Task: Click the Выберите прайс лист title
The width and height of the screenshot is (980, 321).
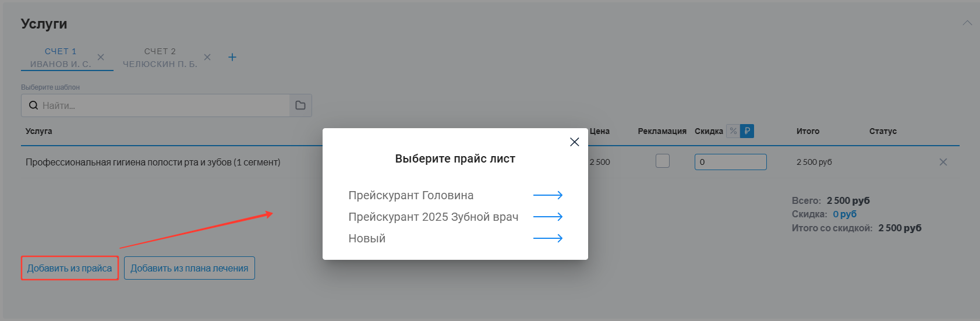Action: click(x=455, y=158)
